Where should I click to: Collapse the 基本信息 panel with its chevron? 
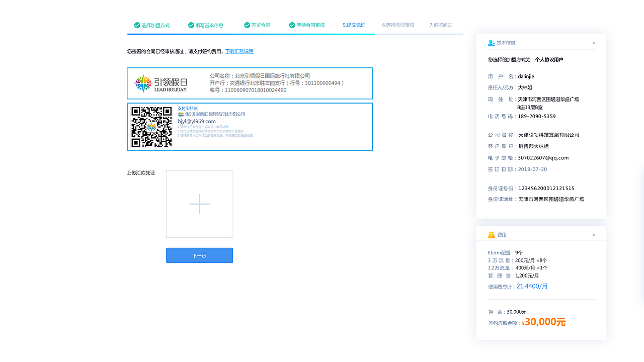coord(594,43)
